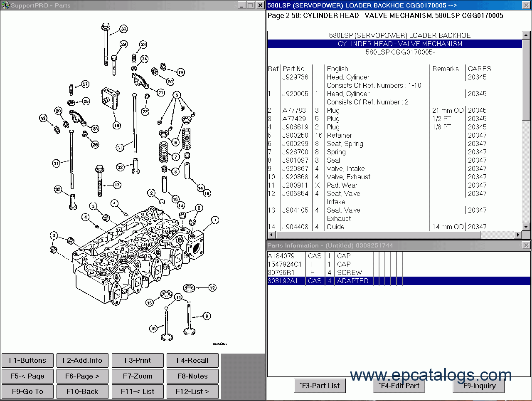Click the SupportPRO app icon in title bar
Viewport: 532px width, 401px height.
coord(5,5)
